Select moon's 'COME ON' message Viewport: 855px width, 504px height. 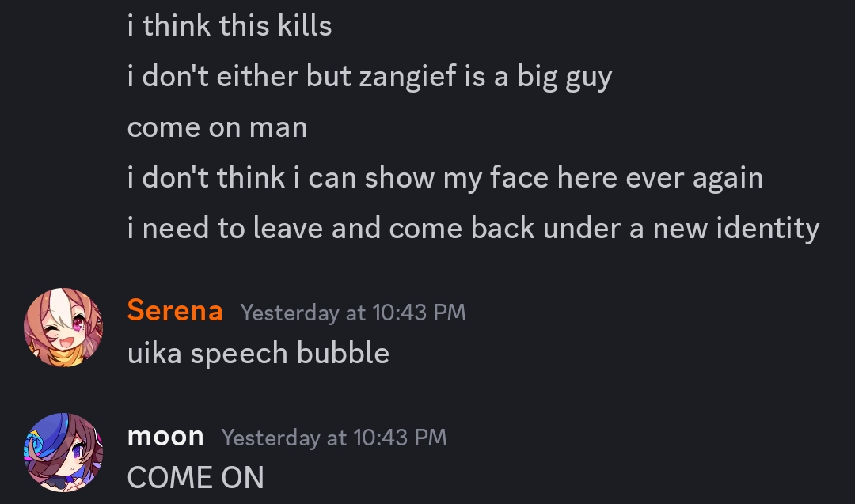pos(196,478)
